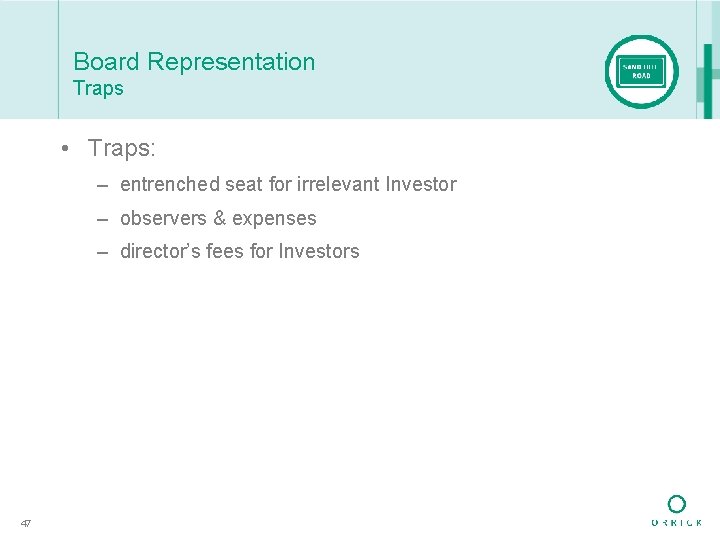
Task: Click the Orrick circle logo
Action: pyautogui.click(x=677, y=504)
